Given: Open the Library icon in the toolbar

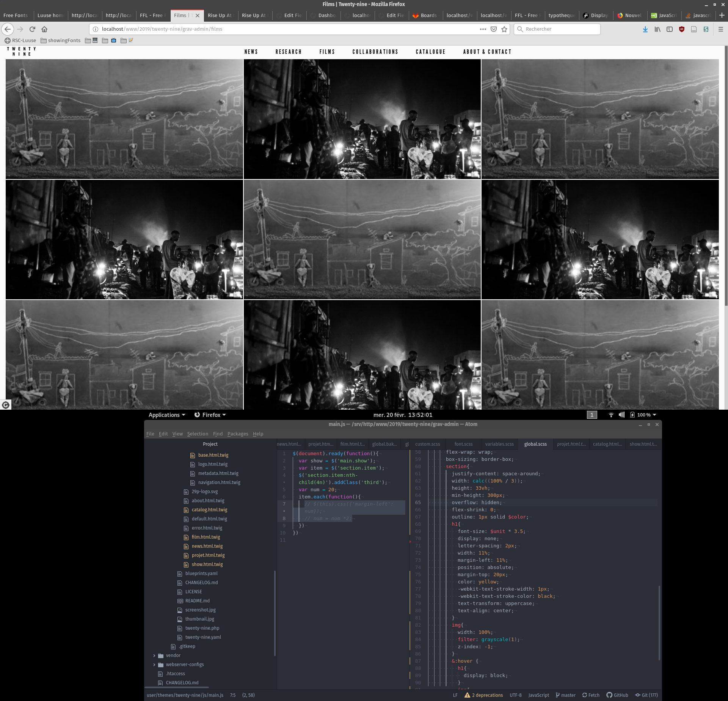Looking at the screenshot, I should coord(657,29).
